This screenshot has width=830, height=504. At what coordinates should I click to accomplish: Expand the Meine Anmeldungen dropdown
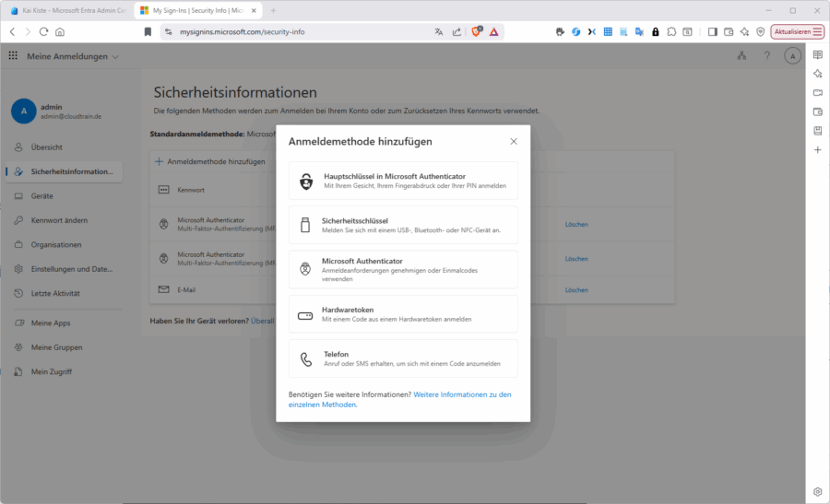click(x=73, y=56)
